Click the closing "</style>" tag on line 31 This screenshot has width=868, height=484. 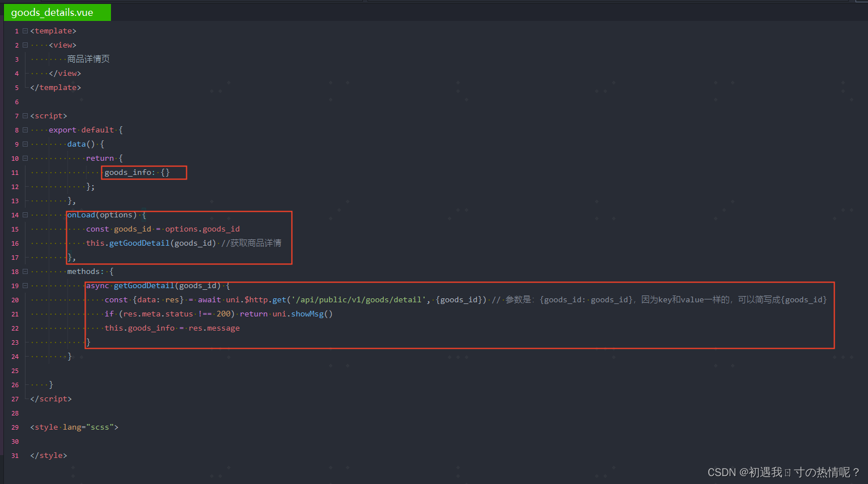point(49,456)
